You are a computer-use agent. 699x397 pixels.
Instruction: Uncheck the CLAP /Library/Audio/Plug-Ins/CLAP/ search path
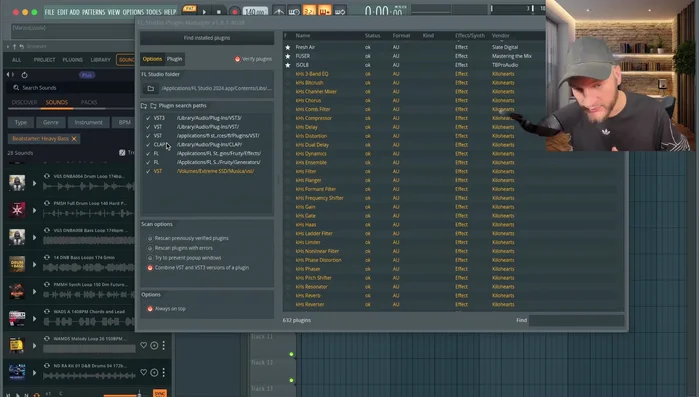[x=148, y=145]
